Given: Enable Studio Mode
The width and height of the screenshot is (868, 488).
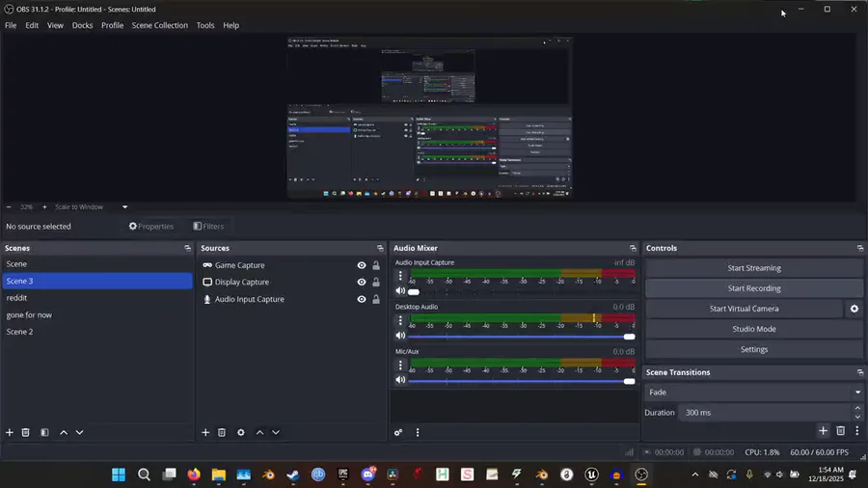Looking at the screenshot, I should click(x=754, y=329).
